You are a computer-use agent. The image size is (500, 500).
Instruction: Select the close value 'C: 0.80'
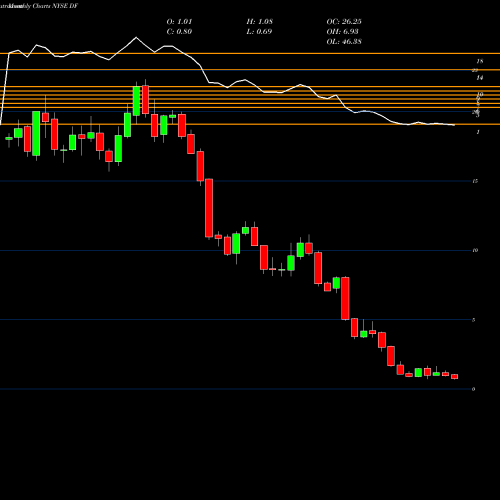179,32
